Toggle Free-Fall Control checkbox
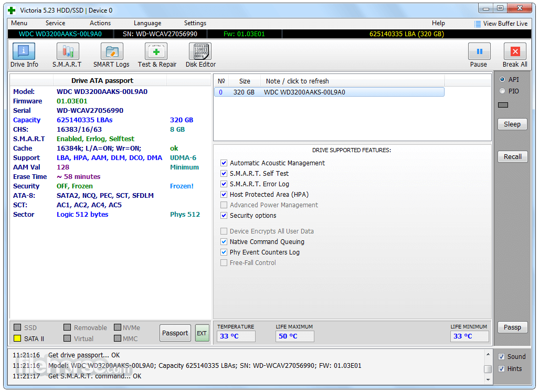Image resolution: width=539 pixels, height=392 pixels. coord(224,263)
